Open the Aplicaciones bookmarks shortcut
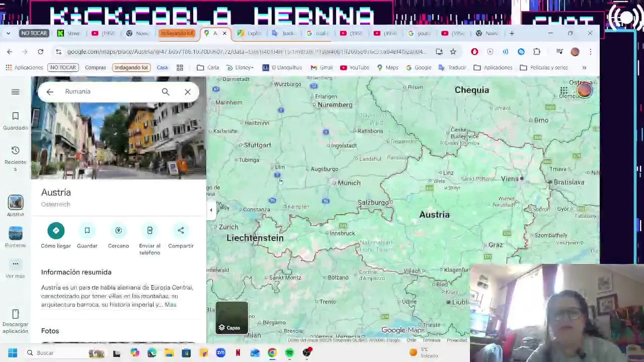 pyautogui.click(x=24, y=67)
